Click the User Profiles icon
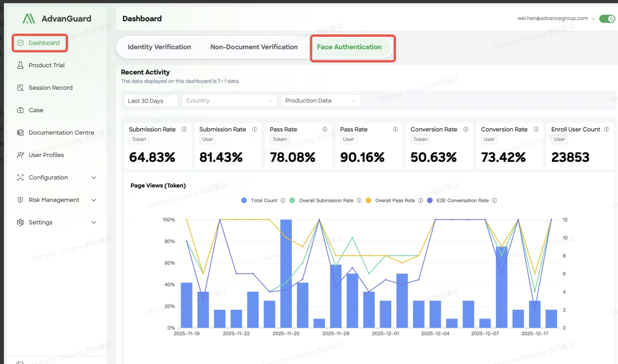The height and width of the screenshot is (364, 618). tap(20, 155)
